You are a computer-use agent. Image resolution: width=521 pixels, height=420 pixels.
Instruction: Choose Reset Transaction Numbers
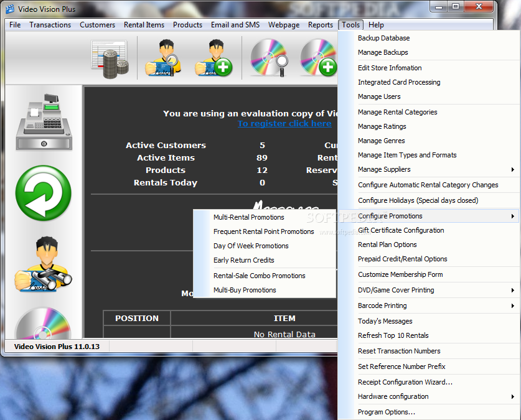click(429, 352)
